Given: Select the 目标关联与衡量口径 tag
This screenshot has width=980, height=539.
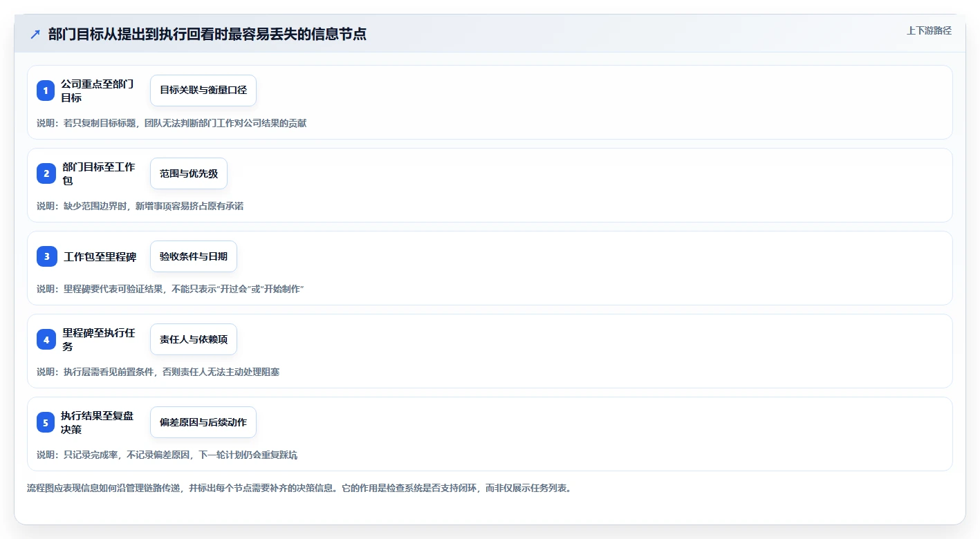Looking at the screenshot, I should pyautogui.click(x=203, y=91).
